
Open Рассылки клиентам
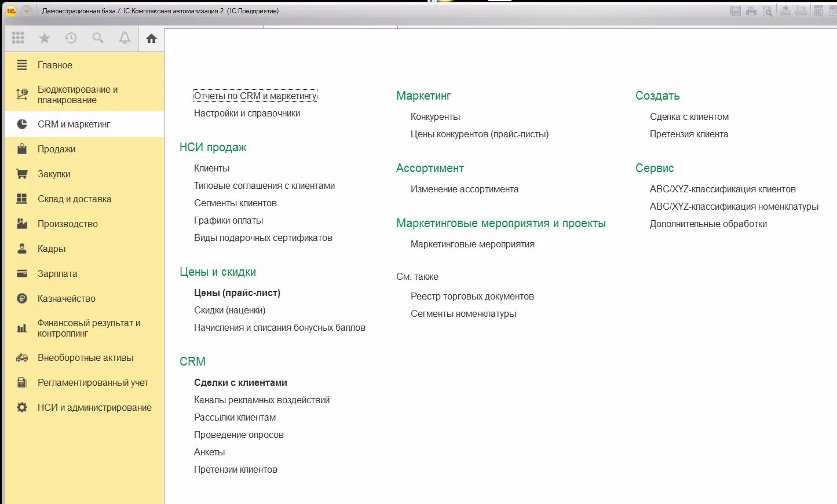coord(235,417)
